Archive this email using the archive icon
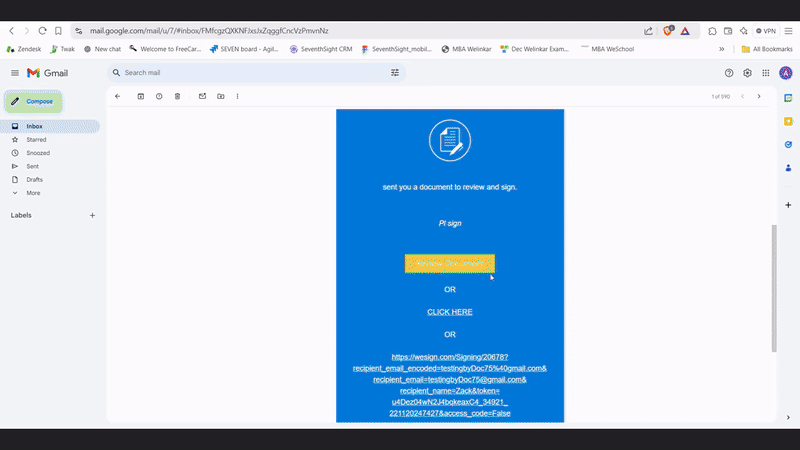 (x=140, y=96)
